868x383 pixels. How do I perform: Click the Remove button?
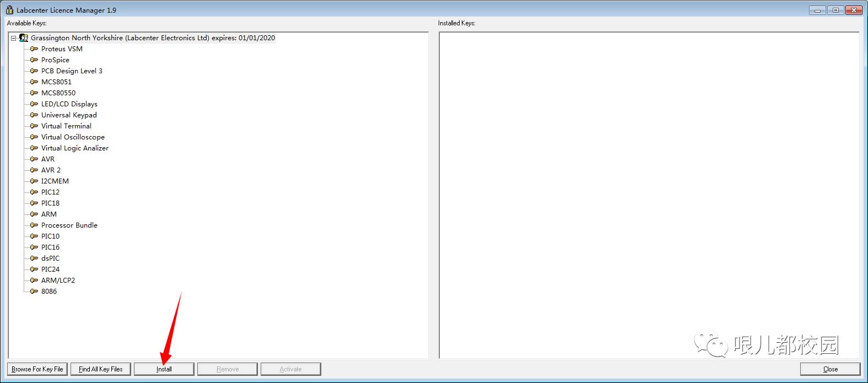228,369
